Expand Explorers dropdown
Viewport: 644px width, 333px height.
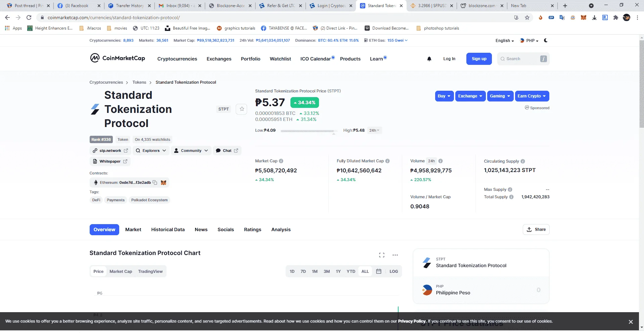click(x=151, y=151)
